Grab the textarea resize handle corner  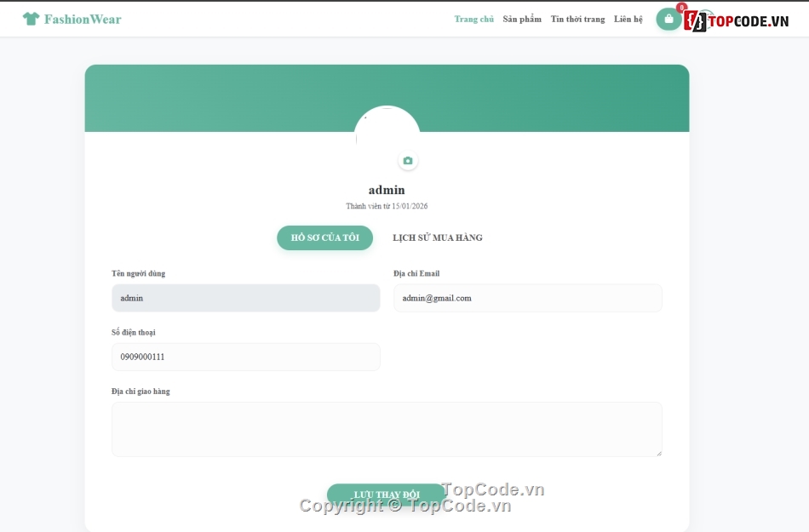[659, 453]
